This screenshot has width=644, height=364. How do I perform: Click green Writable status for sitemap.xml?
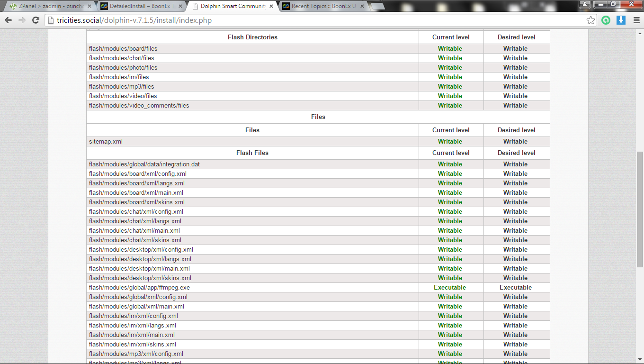click(x=450, y=141)
